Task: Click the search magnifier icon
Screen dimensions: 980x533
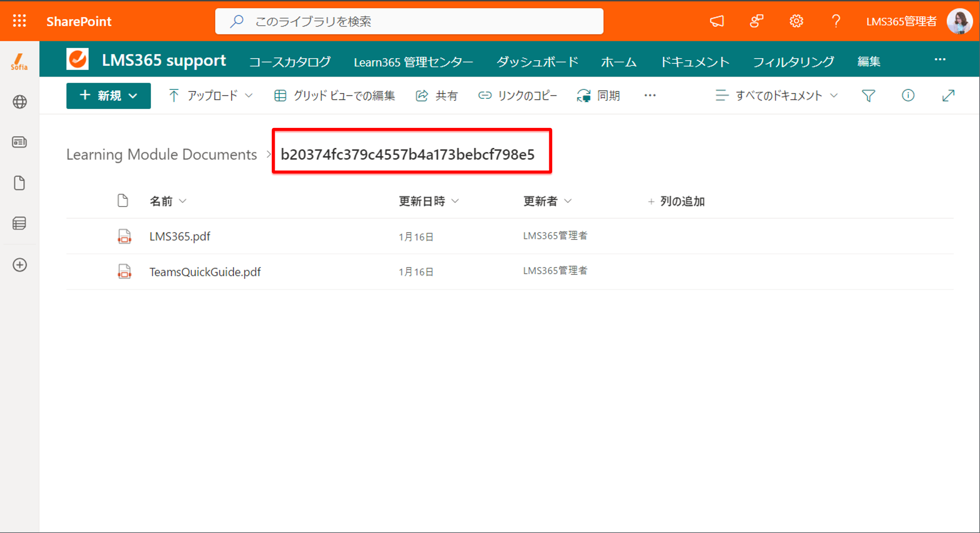Action: point(237,21)
